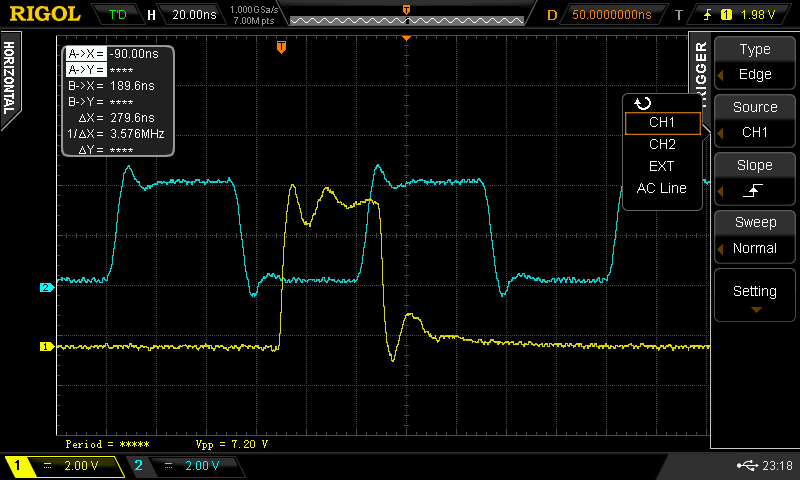Click the 50.0000000ns delay value

(612, 15)
